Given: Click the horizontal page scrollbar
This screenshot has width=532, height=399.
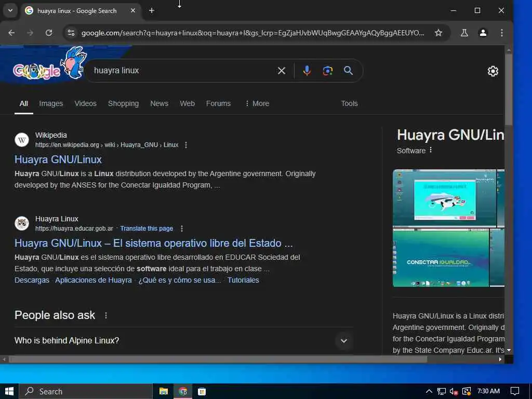Looking at the screenshot, I should click(218, 360).
